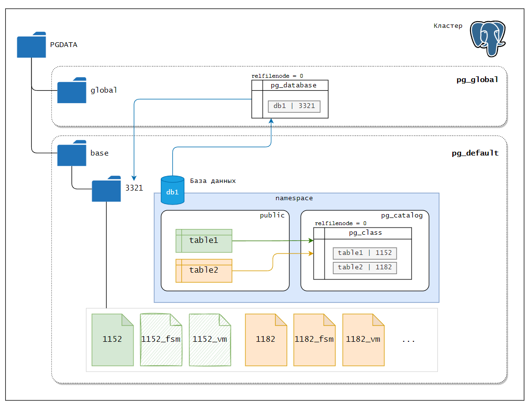The image size is (532, 409).
Task: Click the PGDATA folder icon
Action: [x=31, y=45]
